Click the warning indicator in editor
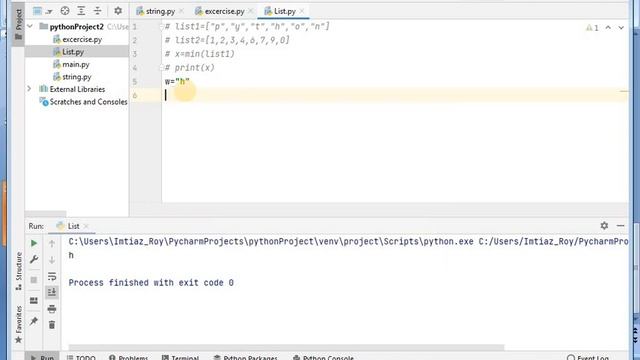The width and height of the screenshot is (640, 360). 592,28
